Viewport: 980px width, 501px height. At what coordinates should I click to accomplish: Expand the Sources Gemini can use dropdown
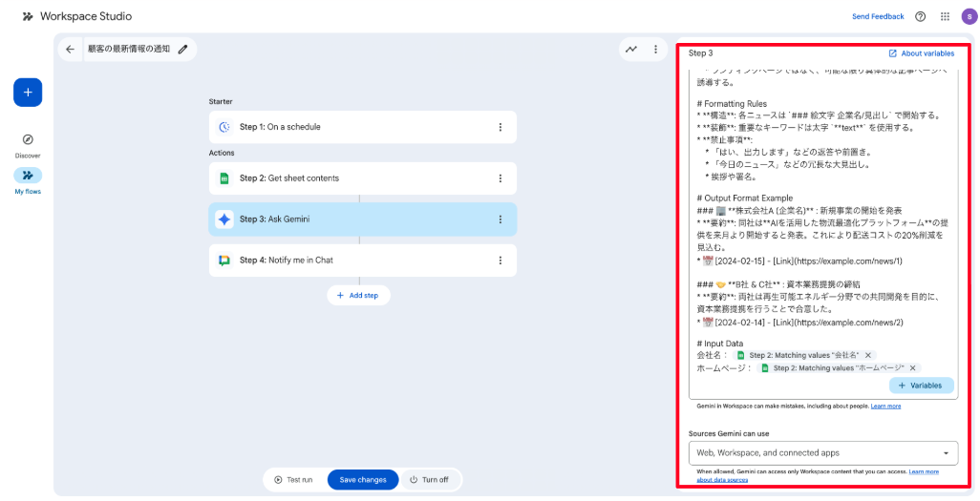click(x=822, y=452)
